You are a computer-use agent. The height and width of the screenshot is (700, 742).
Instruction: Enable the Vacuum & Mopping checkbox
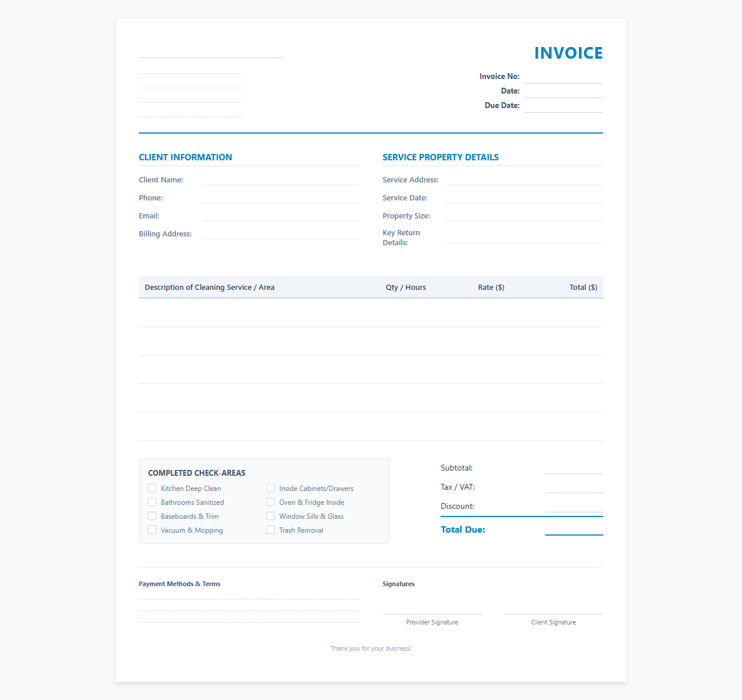[152, 530]
